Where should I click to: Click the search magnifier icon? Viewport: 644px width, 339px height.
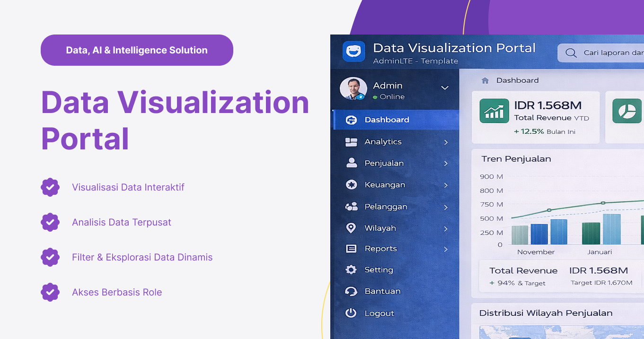[571, 52]
